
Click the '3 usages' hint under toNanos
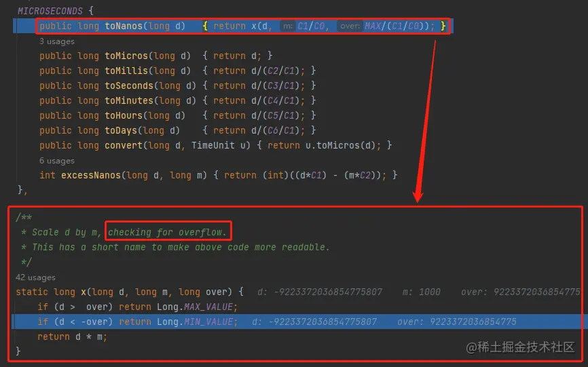tap(56, 41)
